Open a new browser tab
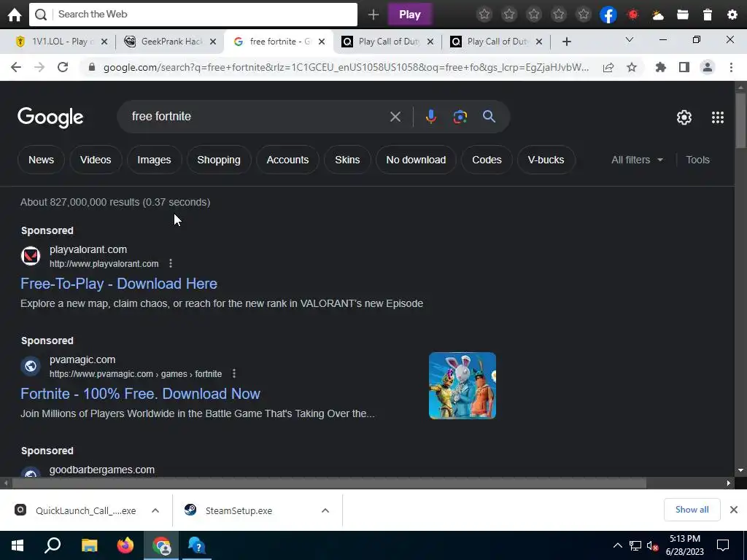The height and width of the screenshot is (560, 747). tap(566, 42)
